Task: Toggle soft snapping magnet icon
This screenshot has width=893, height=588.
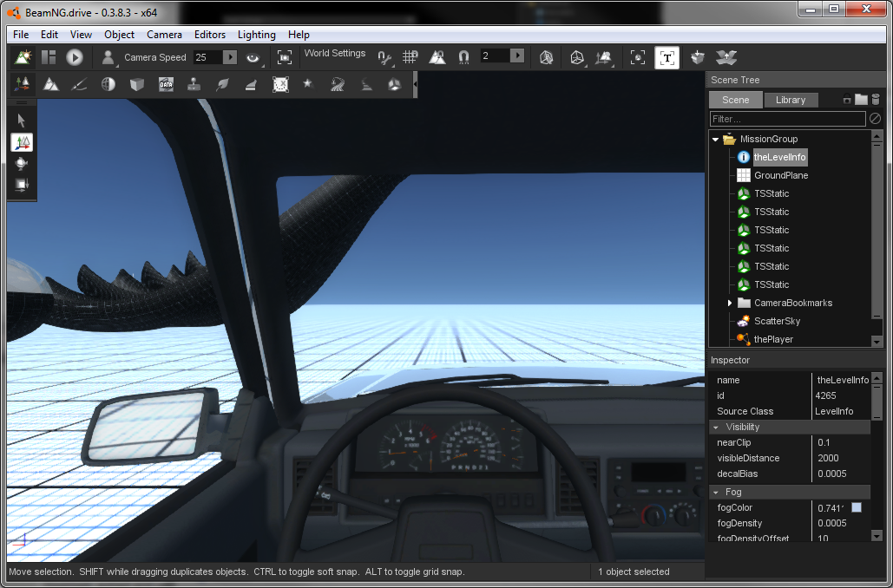Action: 463,57
